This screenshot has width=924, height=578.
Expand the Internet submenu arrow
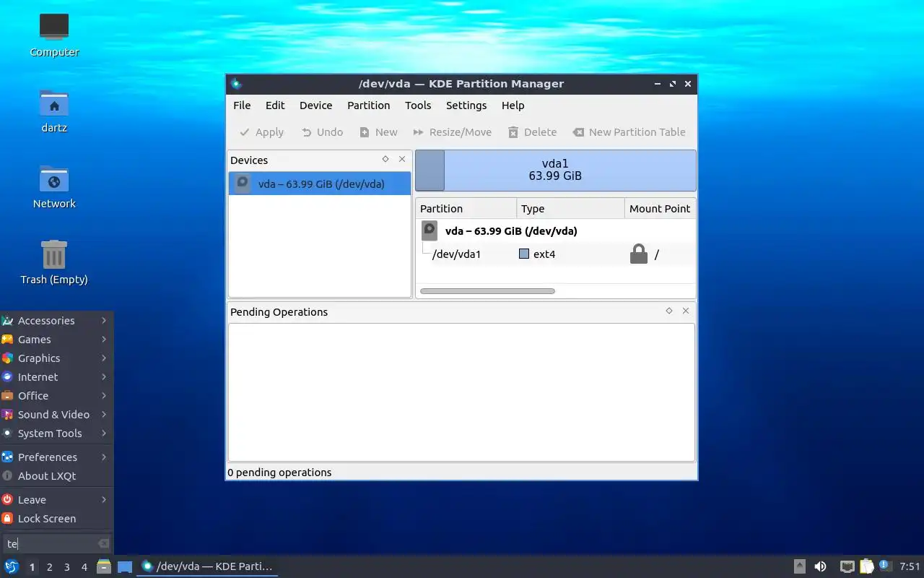(105, 377)
